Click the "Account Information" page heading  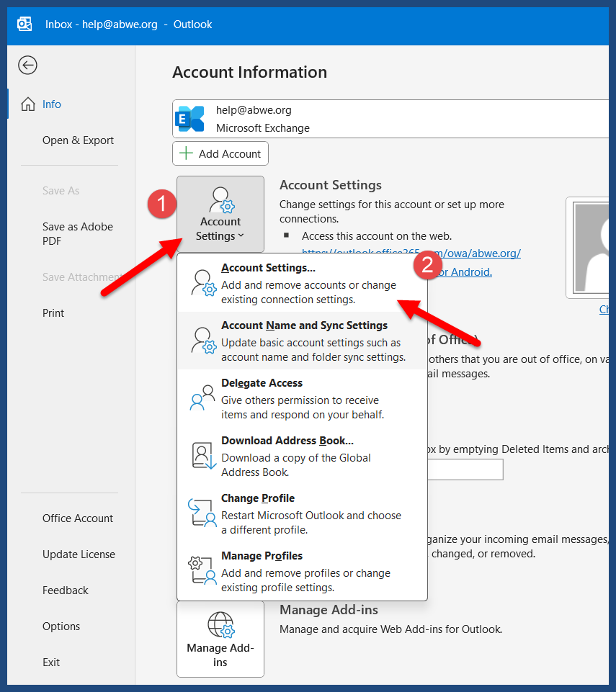tap(249, 72)
